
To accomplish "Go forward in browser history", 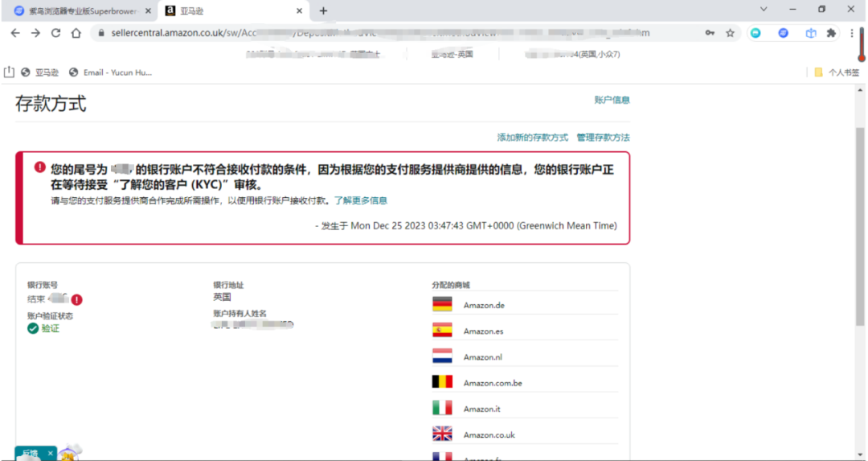I will 35,33.
